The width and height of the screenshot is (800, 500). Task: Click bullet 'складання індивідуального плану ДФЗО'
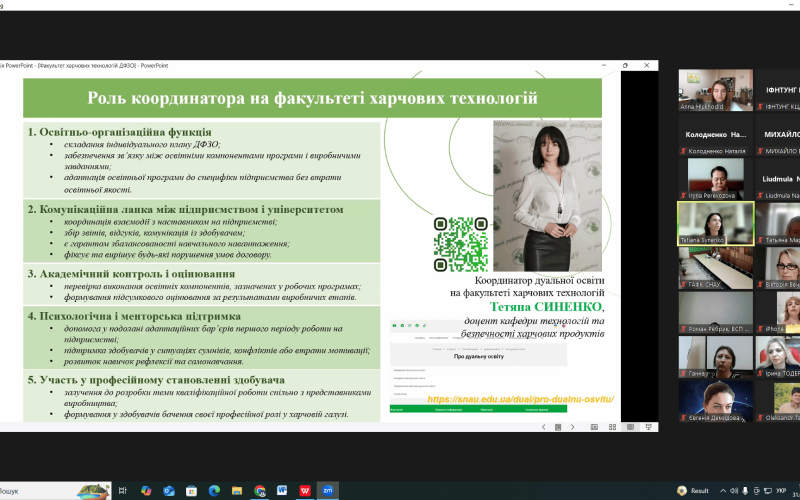coord(142,144)
